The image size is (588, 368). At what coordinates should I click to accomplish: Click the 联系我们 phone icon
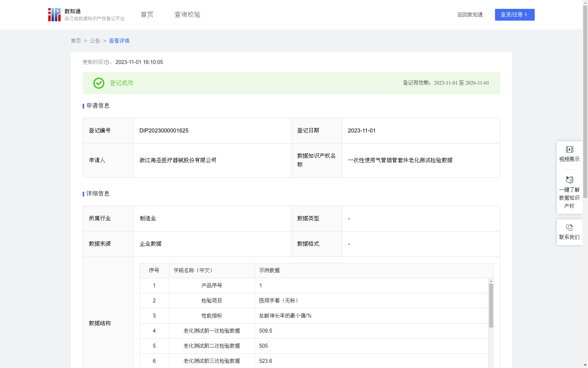point(569,227)
